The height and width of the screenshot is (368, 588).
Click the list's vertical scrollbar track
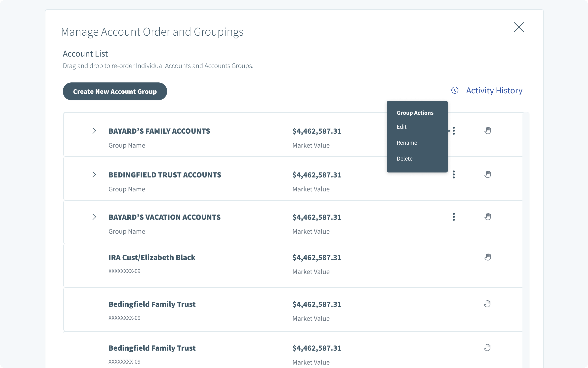pos(526,240)
